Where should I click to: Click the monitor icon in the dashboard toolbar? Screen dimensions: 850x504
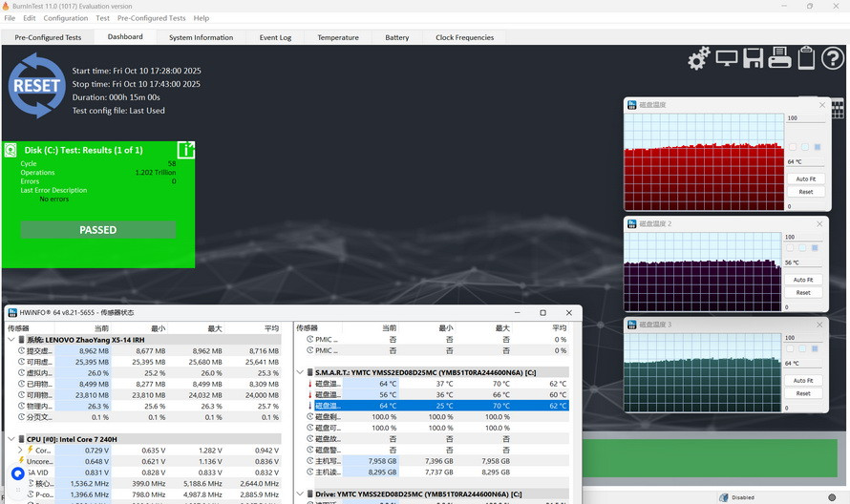tap(727, 58)
